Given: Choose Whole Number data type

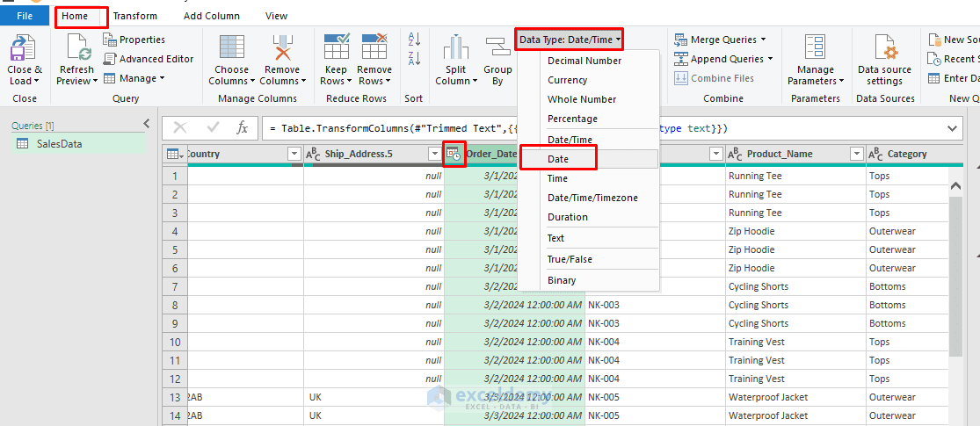Looking at the screenshot, I should (x=588, y=99).
